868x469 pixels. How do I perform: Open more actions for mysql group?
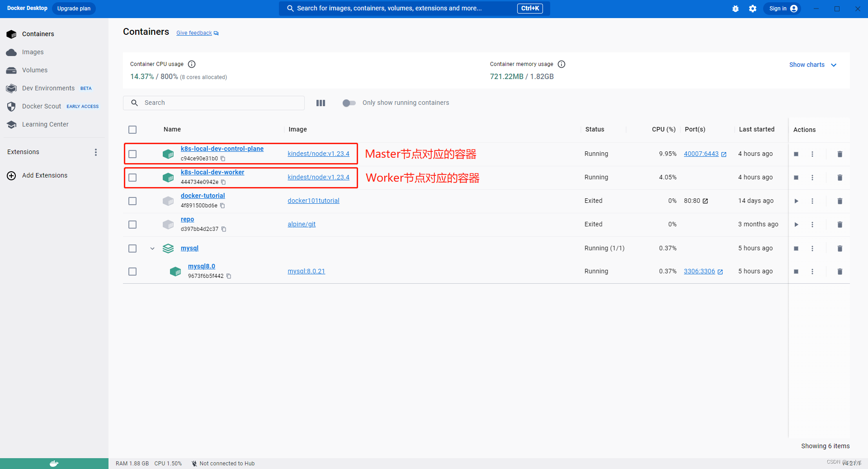click(x=812, y=249)
